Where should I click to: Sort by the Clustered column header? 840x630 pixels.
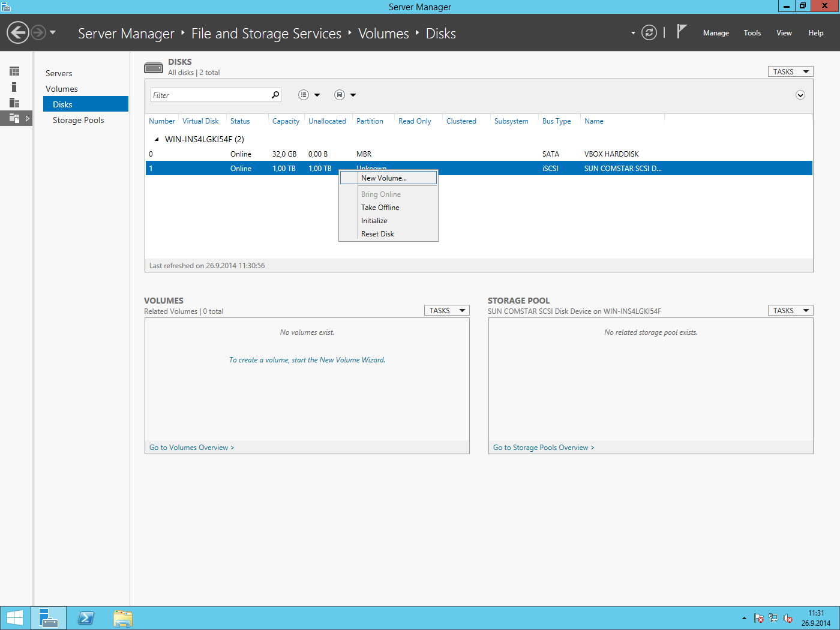pyautogui.click(x=461, y=121)
